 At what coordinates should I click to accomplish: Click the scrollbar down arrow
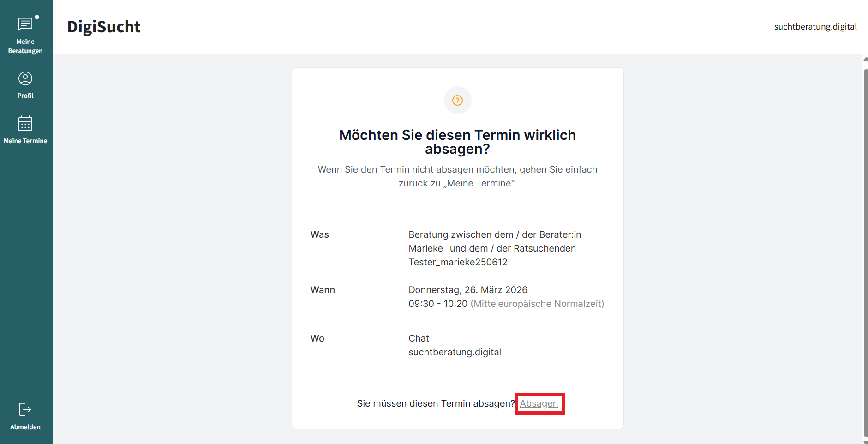865,442
